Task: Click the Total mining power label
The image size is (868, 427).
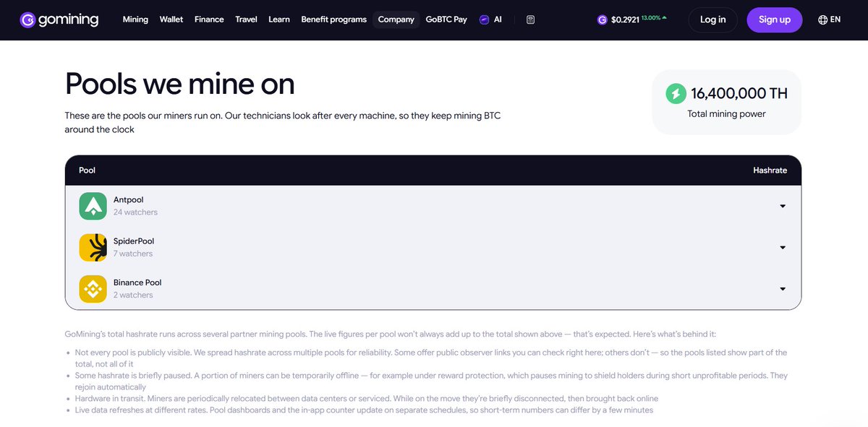Action: point(726,113)
